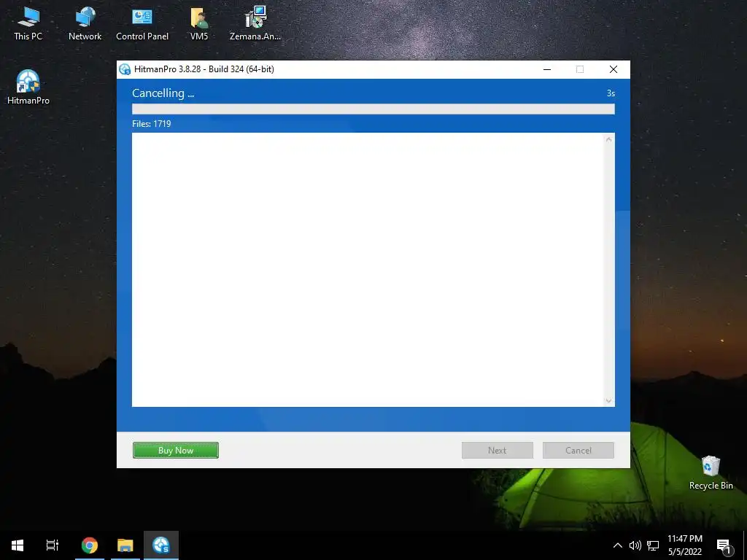The height and width of the screenshot is (560, 747).
Task: Open the This PC desktop icon
Action: [28, 23]
